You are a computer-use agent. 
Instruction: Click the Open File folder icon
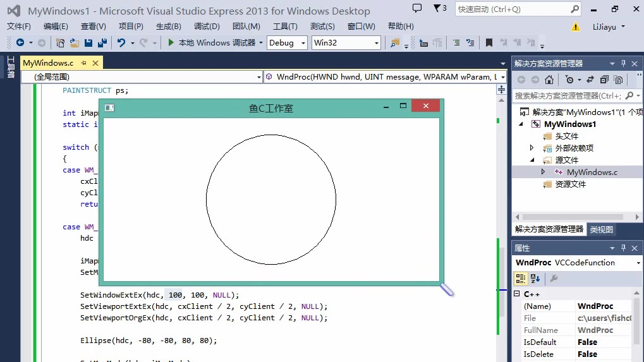coord(75,43)
